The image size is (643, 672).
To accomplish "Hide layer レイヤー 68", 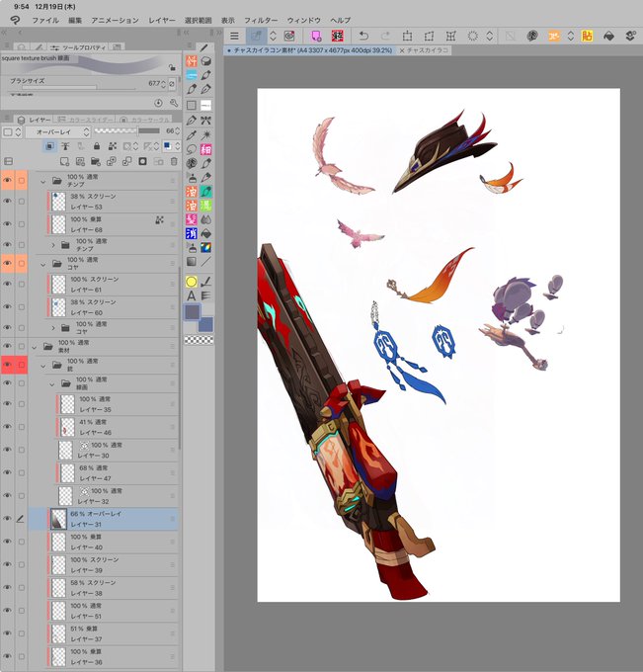I will click(7, 224).
